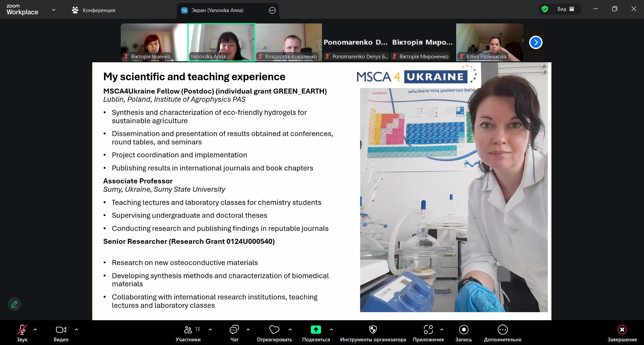Click the green encryption shield icon
644x345 pixels.
pyautogui.click(x=545, y=9)
